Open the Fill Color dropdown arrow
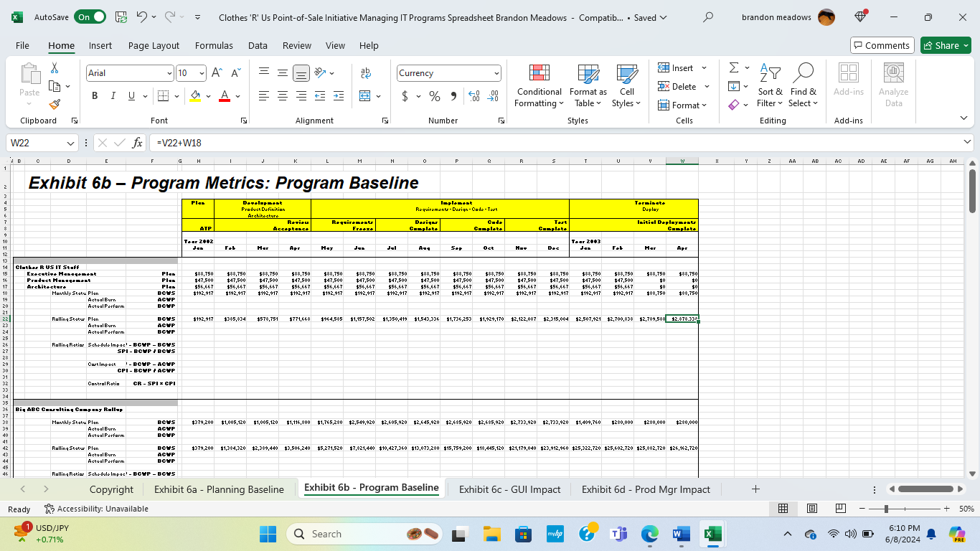The height and width of the screenshot is (551, 980). pos(208,96)
